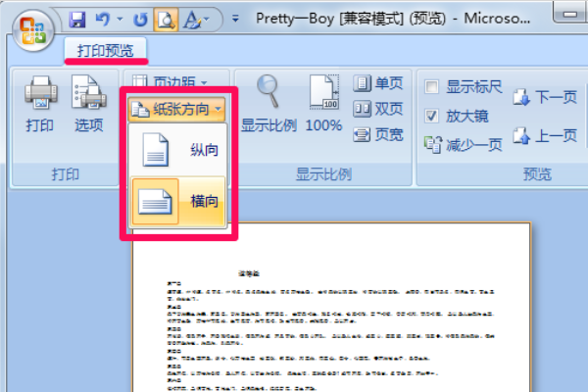This screenshot has height=392, width=588.
Task: Click the landscape document preview page
Action: 331,308
